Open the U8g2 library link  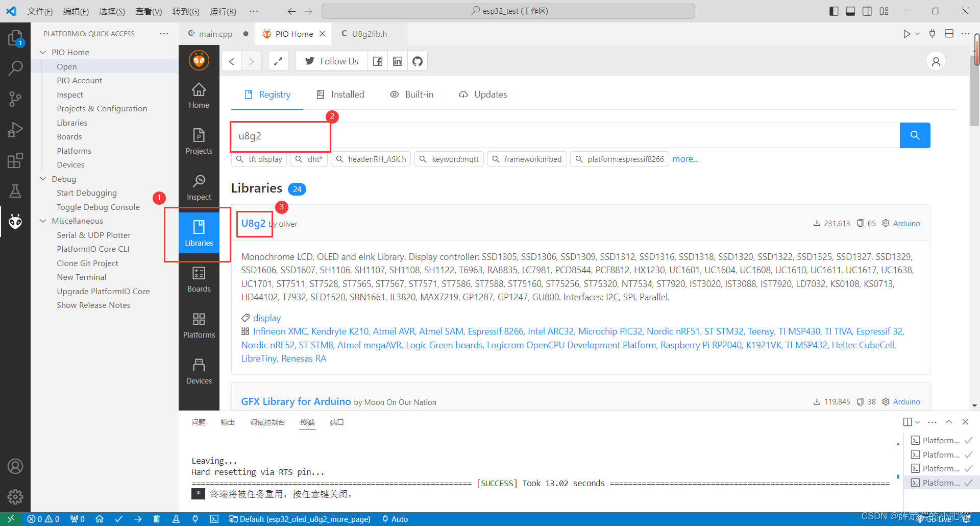click(x=253, y=223)
